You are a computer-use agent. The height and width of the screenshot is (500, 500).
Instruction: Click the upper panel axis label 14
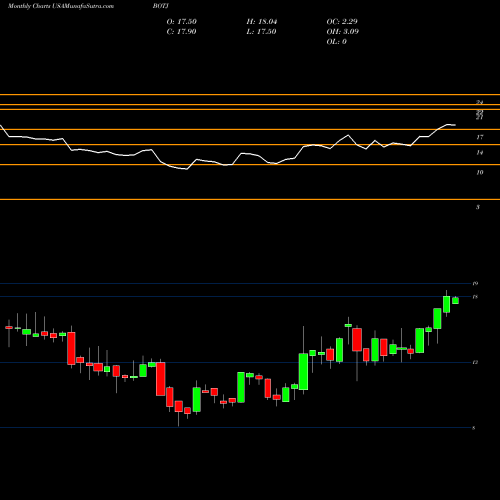[480, 153]
